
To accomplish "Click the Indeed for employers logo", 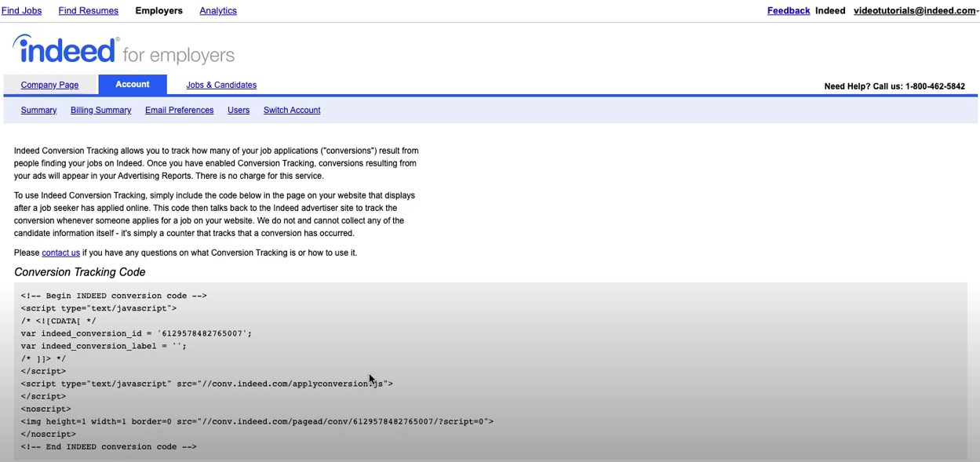I will pos(124,50).
